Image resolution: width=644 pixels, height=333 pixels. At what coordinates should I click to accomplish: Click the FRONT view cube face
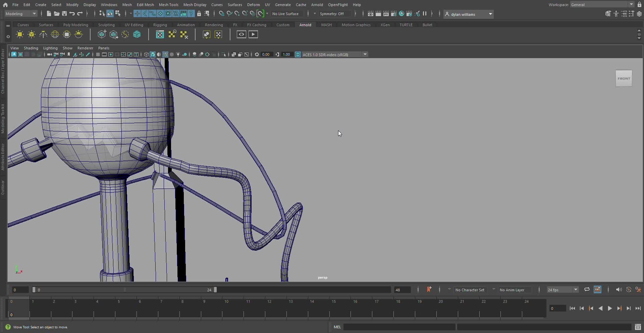(624, 79)
